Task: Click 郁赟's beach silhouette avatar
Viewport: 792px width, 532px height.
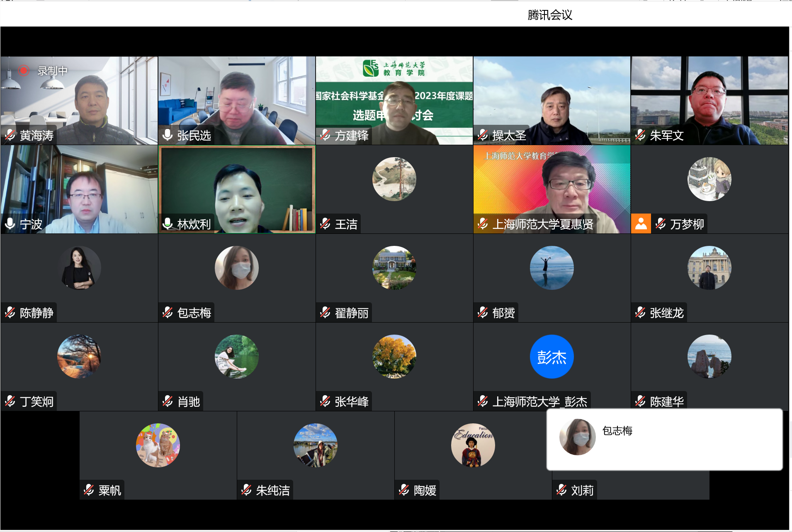Action: click(551, 268)
